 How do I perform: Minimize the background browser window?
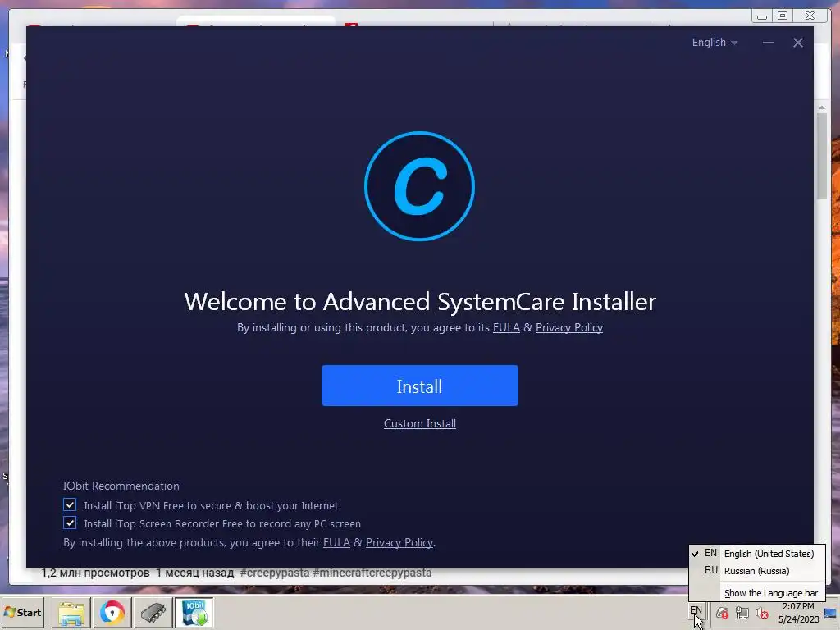tap(761, 16)
